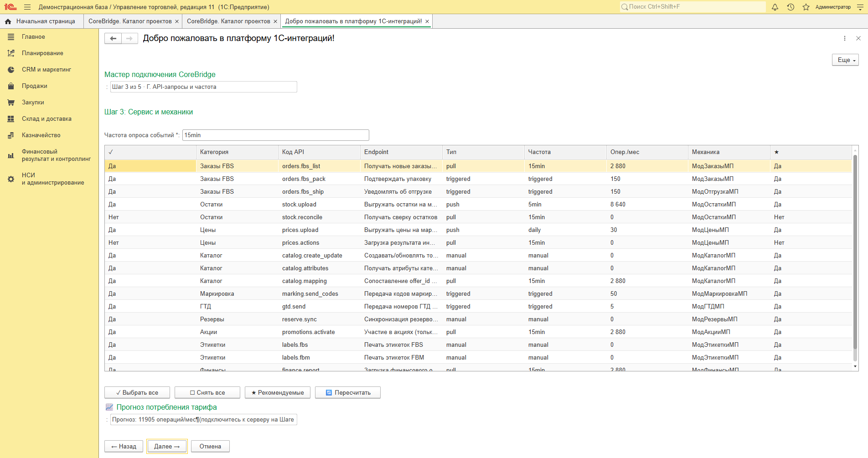868x458 pixels.
Task: Click the Снять все button
Action: pos(207,393)
